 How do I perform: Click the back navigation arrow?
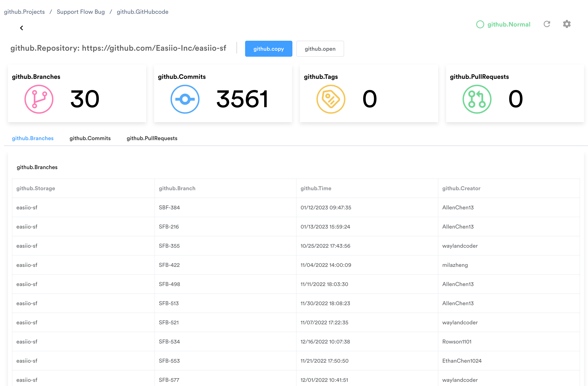[x=22, y=28]
